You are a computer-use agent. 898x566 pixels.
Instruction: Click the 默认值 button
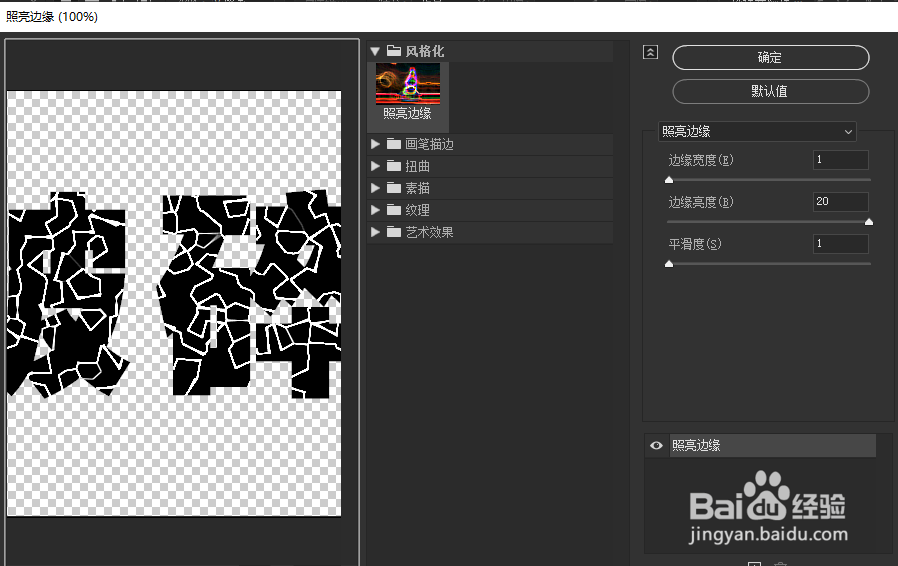770,91
